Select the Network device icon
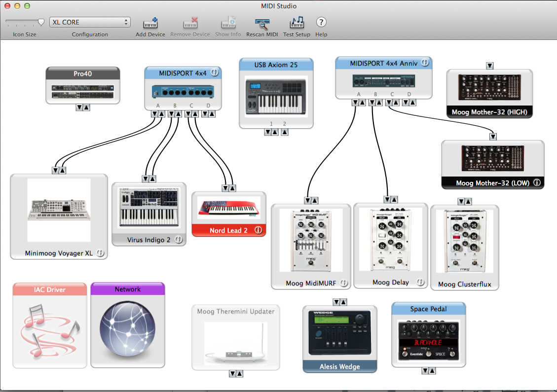 click(x=128, y=330)
